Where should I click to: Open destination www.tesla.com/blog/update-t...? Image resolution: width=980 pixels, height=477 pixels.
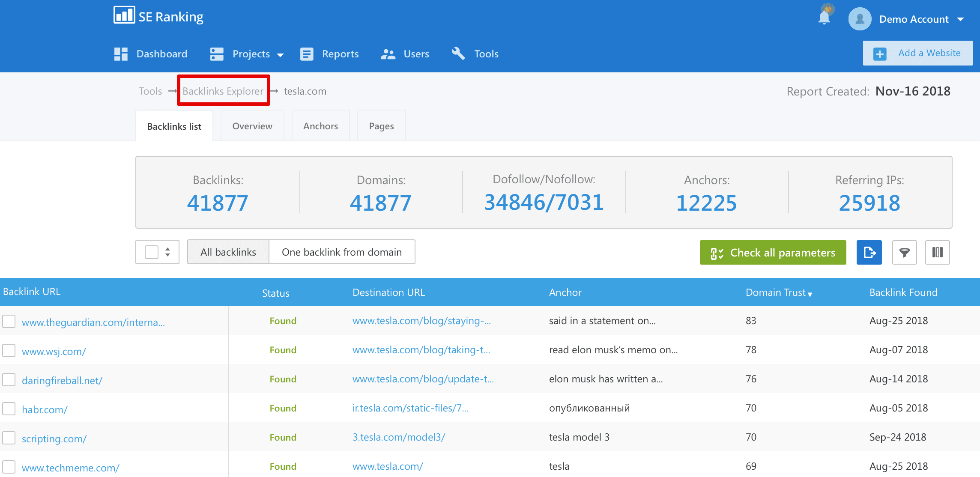coord(423,379)
